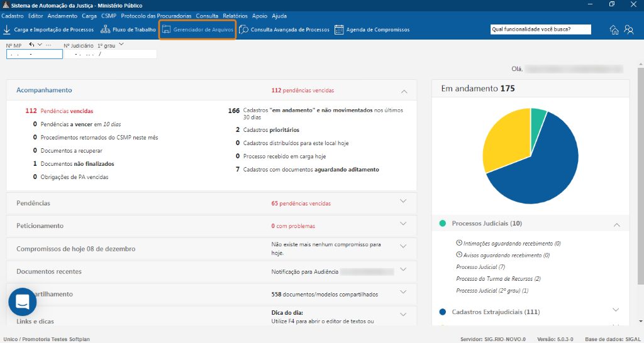This screenshot has height=343, width=644.
Task: Focus the Qual funcionalidade você busca search box
Action: point(540,30)
